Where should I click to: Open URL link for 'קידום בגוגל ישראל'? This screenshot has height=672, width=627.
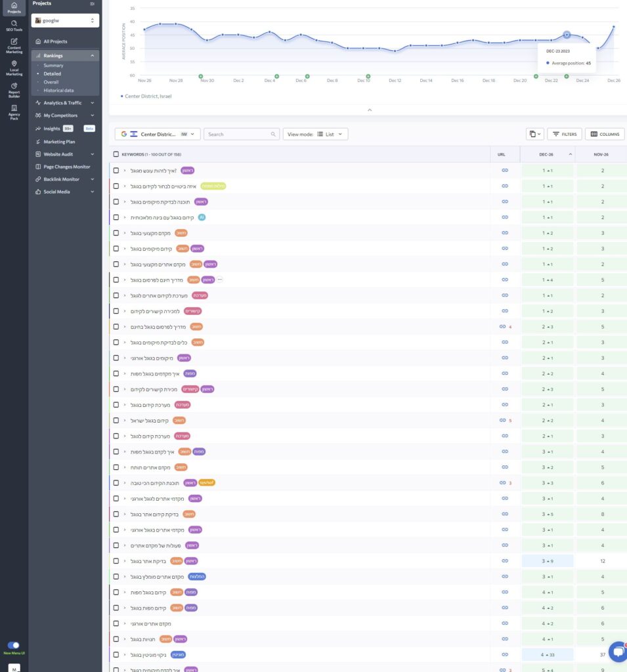pos(503,421)
